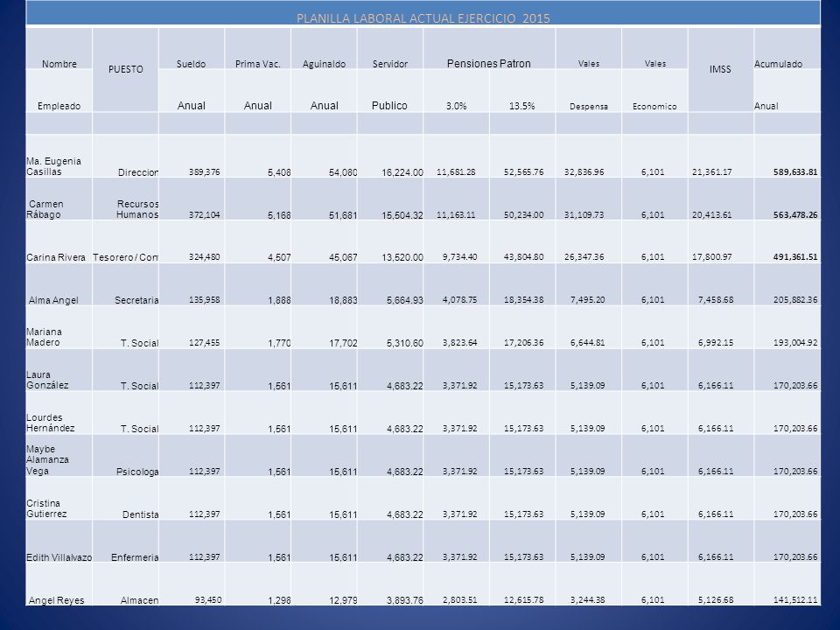Click aguinaldo value 45,067
This screenshot has height=630, width=840.
pyautogui.click(x=343, y=257)
